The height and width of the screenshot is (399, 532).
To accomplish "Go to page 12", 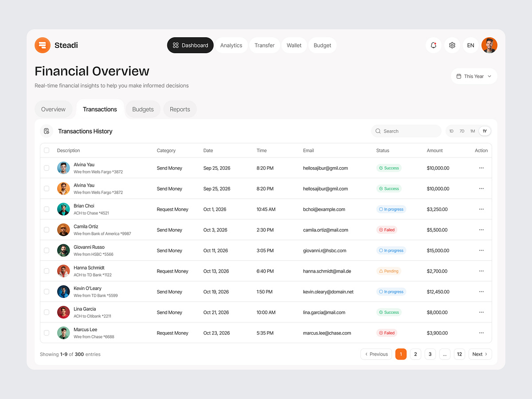I will click(460, 354).
